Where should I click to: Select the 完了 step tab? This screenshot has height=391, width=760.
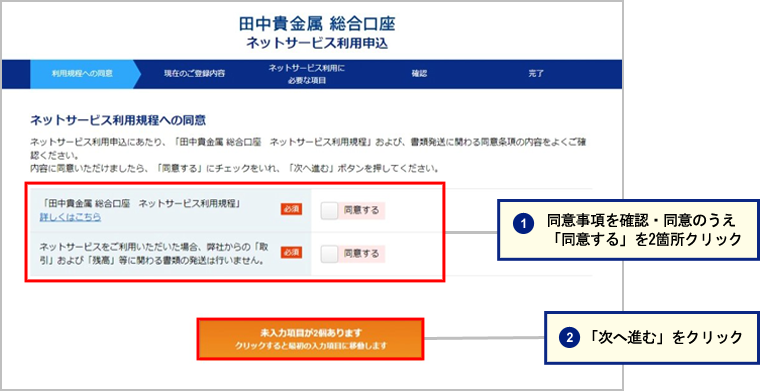(x=536, y=74)
